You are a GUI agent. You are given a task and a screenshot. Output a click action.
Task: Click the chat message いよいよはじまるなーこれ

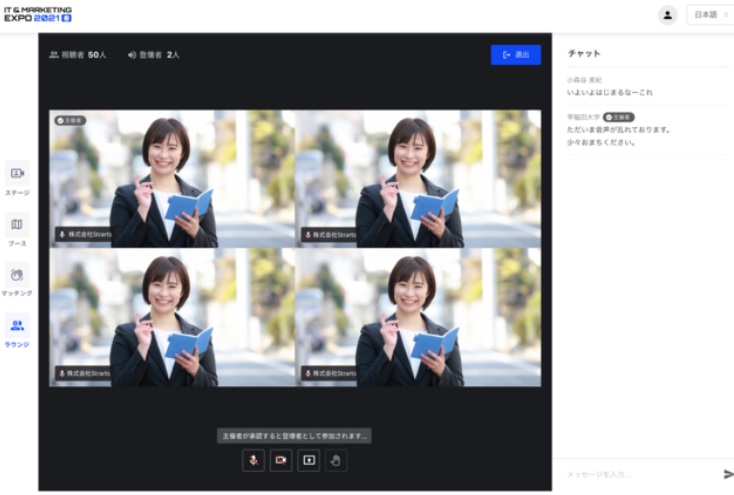coord(609,92)
